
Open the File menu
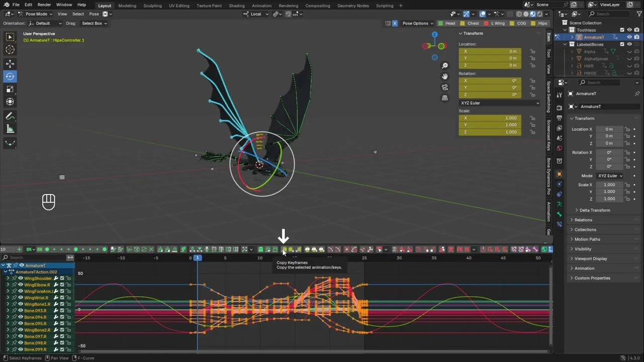[16, 5]
